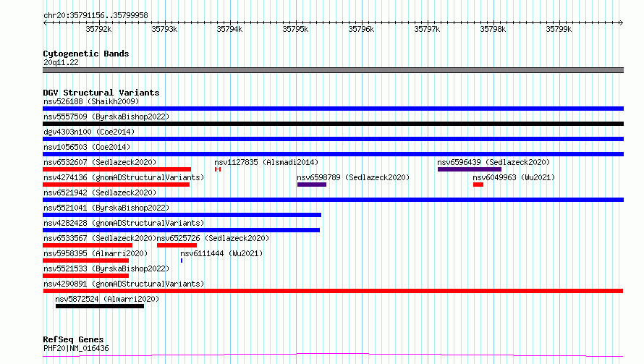Click the 35797k ruler tick label

click(427, 29)
